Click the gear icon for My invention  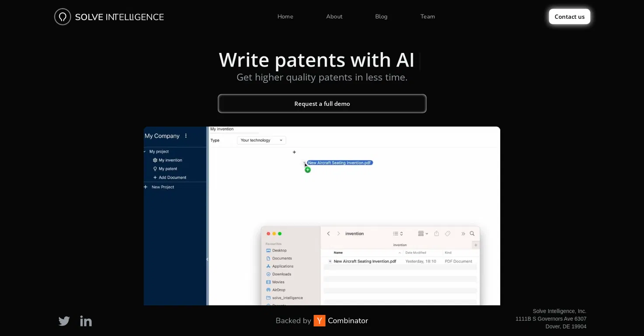click(155, 160)
